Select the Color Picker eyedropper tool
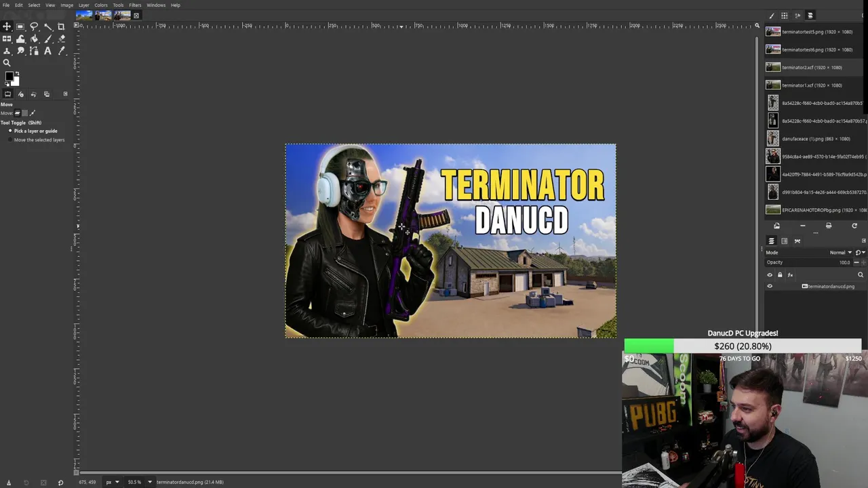 [x=61, y=51]
